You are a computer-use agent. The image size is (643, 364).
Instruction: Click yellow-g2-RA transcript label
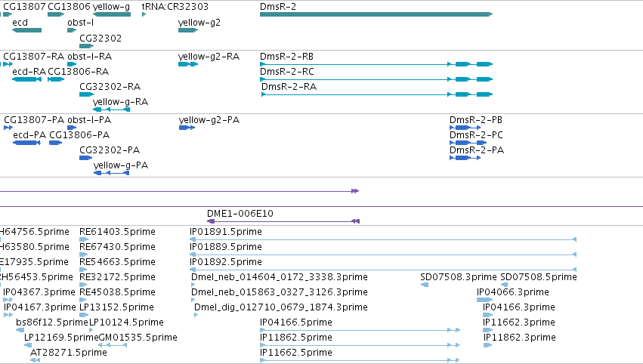[x=209, y=56]
